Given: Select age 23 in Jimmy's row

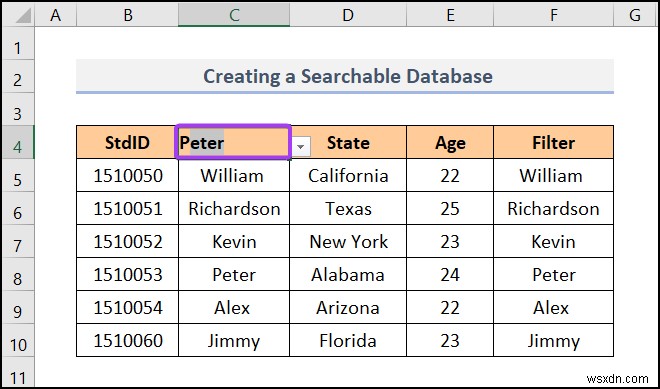Looking at the screenshot, I should pyautogui.click(x=450, y=340).
